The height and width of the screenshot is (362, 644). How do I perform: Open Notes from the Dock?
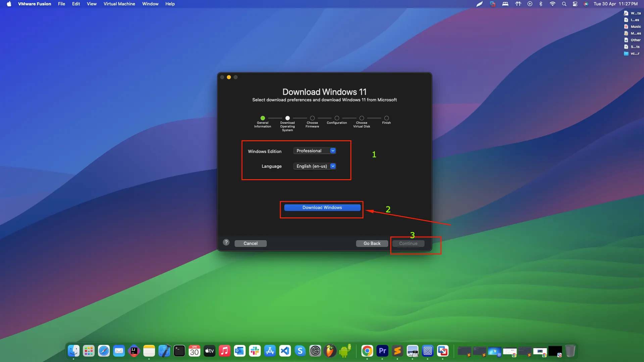point(149,351)
